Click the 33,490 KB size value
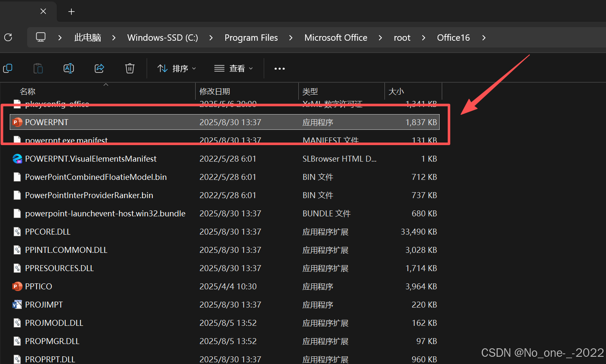This screenshot has height=364, width=606. click(419, 232)
